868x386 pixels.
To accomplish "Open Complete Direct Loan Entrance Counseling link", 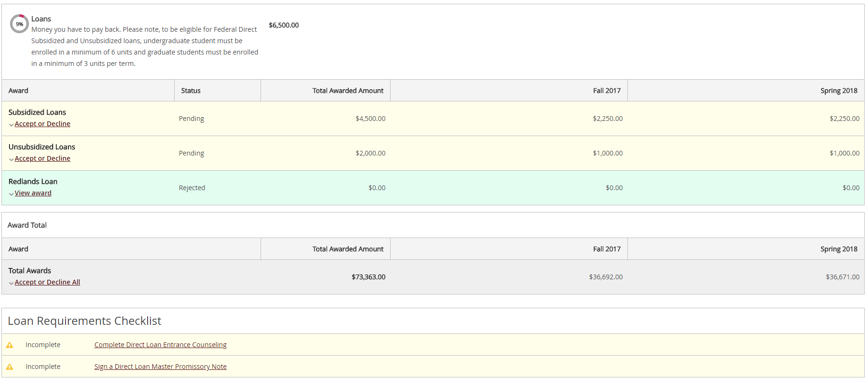I will (160, 345).
